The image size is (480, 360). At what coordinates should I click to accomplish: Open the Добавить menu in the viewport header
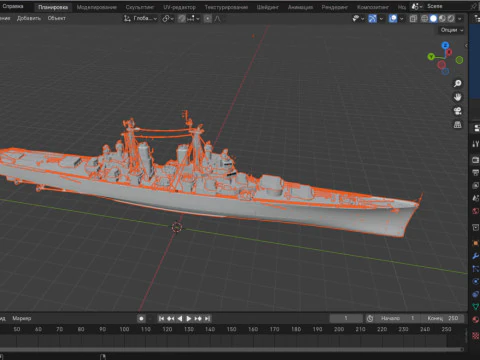[29, 18]
